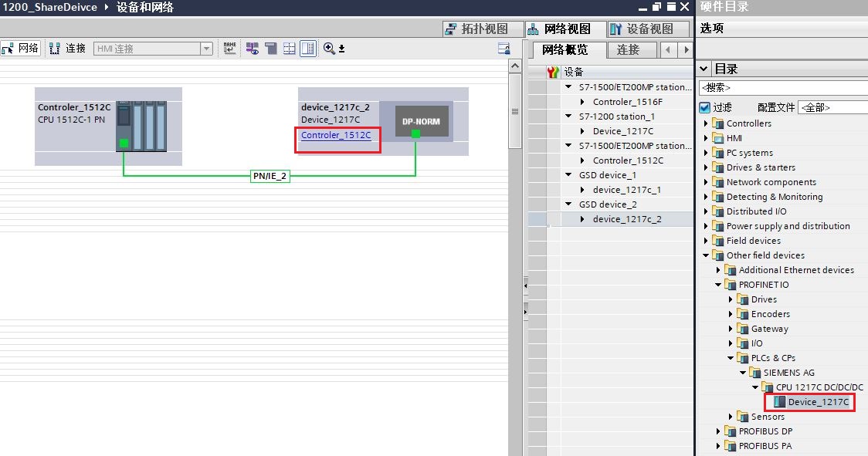Select the Controler_1512C row in overview
The width and height of the screenshot is (868, 456).
611,160
